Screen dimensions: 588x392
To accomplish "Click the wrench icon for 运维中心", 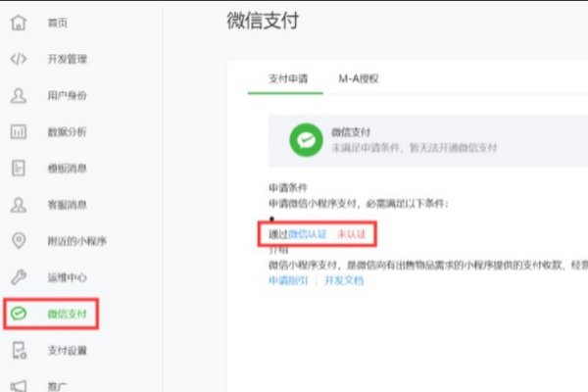I will tap(19, 277).
